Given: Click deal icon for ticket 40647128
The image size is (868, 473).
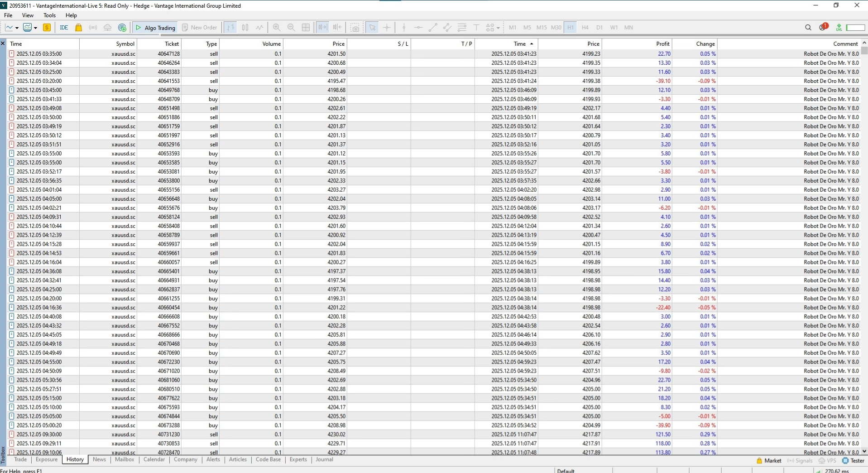Looking at the screenshot, I should pyautogui.click(x=12, y=53).
